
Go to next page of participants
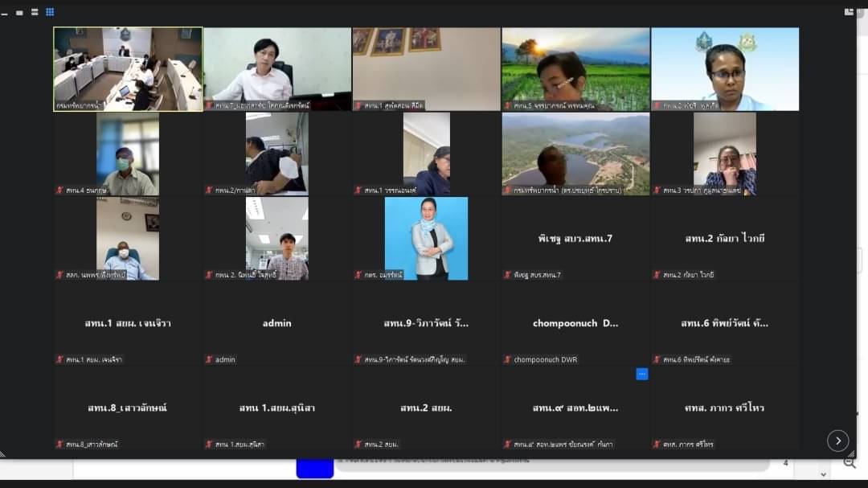tap(837, 441)
